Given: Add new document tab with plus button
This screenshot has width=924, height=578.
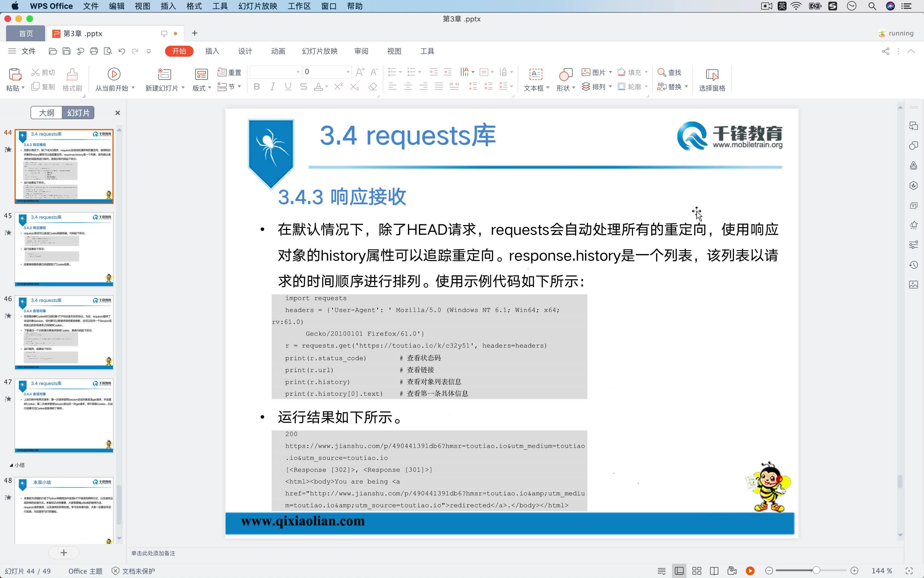Looking at the screenshot, I should 194,33.
